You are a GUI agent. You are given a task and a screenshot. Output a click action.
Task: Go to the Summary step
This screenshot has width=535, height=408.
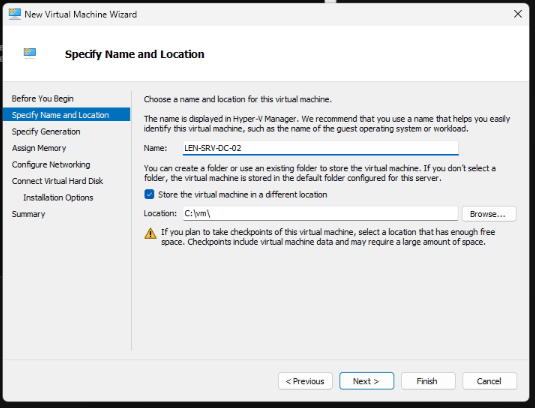click(28, 214)
